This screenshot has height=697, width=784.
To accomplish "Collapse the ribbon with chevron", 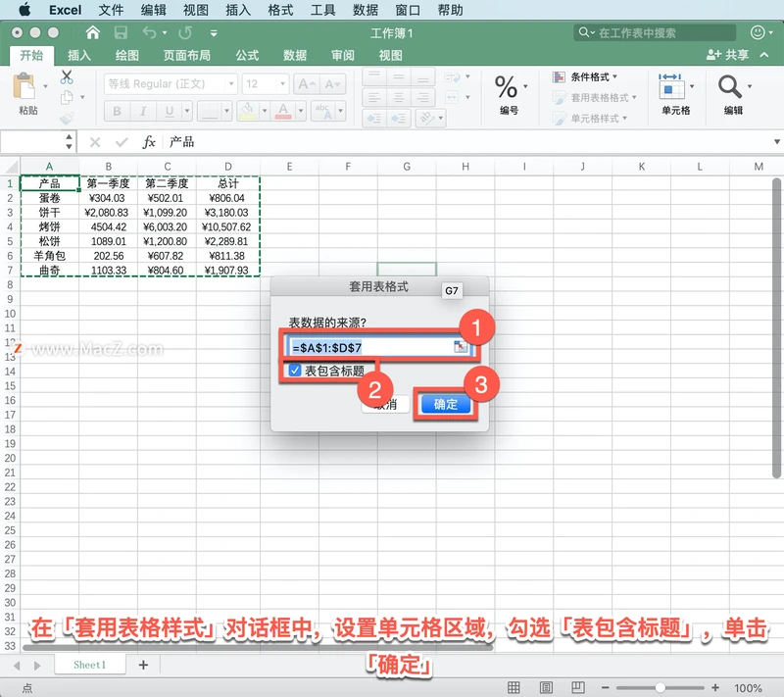I will tap(764, 55).
